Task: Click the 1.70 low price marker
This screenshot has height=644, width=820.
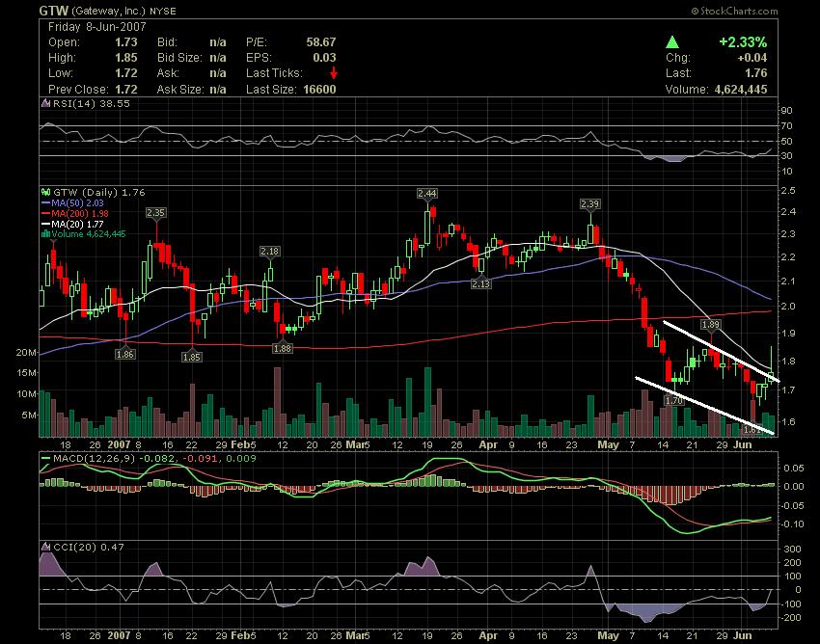Action: click(x=674, y=400)
